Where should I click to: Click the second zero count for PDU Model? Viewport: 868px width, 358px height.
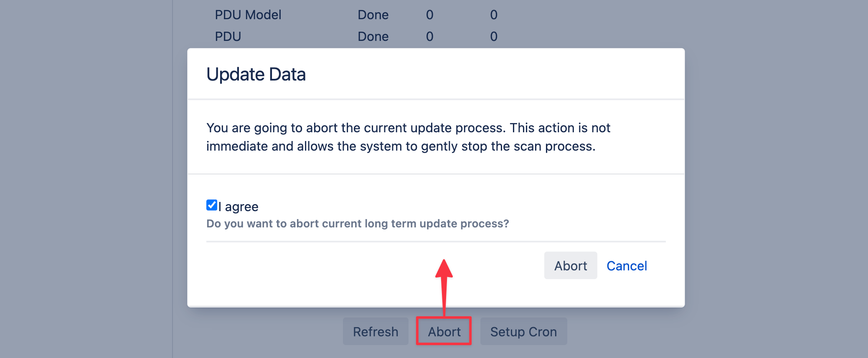pos(493,15)
